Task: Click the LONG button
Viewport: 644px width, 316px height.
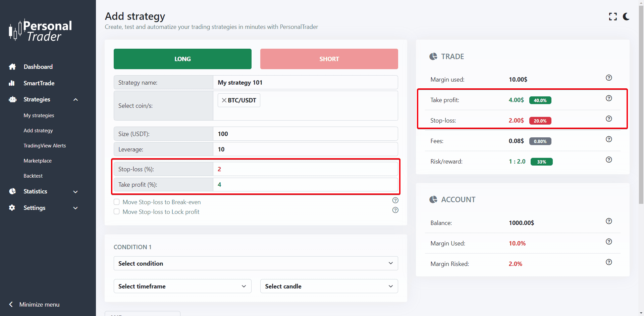Action: pos(182,59)
